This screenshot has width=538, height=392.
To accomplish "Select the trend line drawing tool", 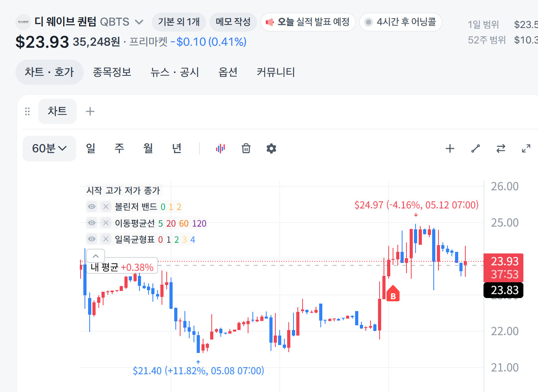I will pyautogui.click(x=476, y=148).
